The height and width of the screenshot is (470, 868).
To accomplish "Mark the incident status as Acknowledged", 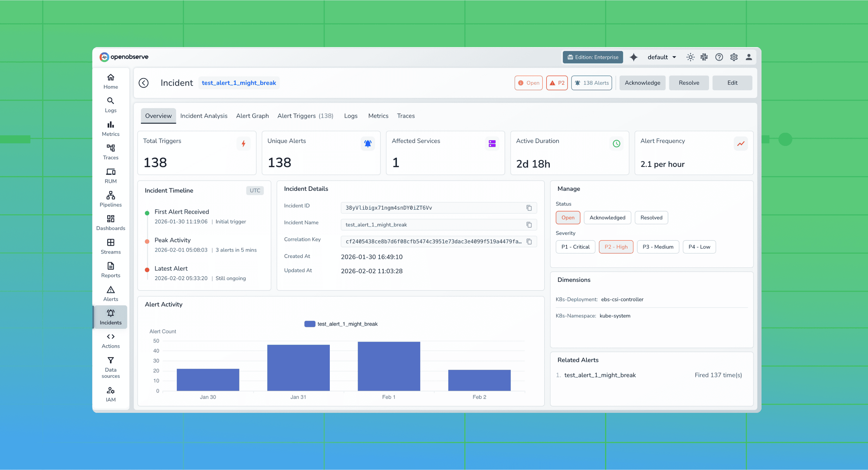I will (607, 217).
